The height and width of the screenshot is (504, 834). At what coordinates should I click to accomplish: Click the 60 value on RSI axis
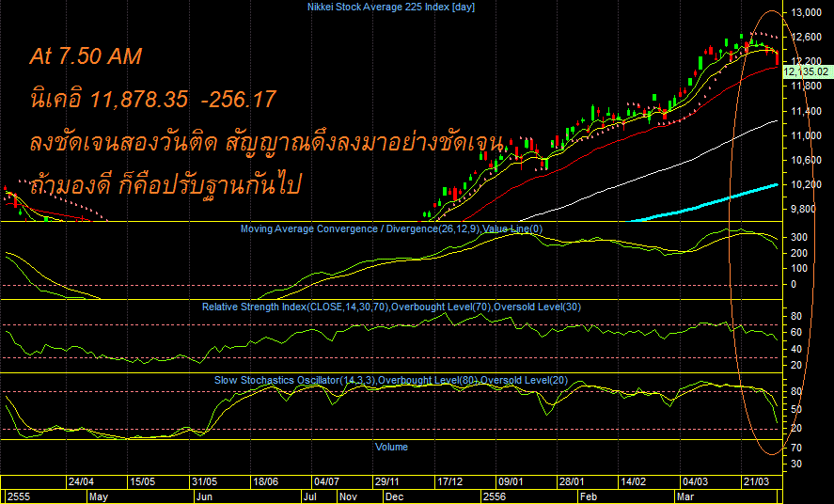coord(796,333)
